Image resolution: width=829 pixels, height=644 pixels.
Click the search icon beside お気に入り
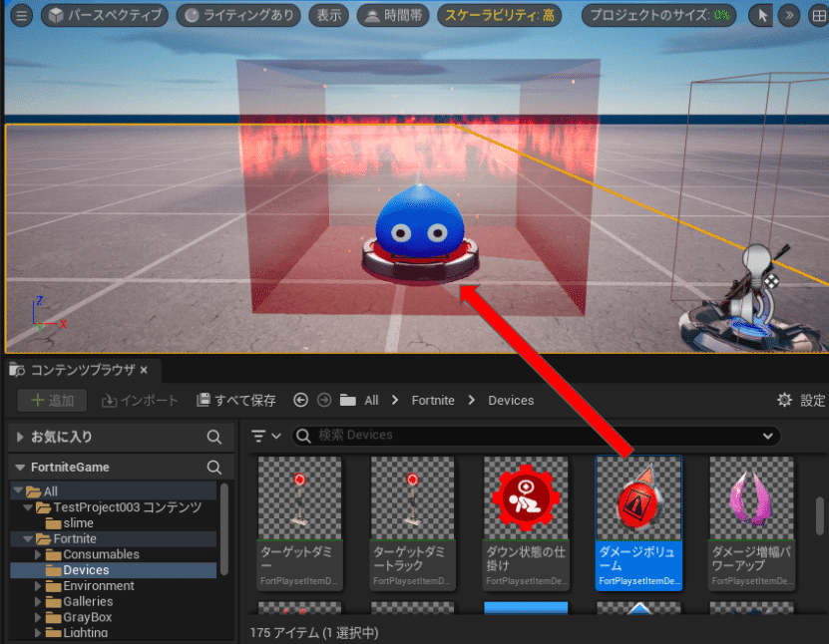tap(213, 437)
